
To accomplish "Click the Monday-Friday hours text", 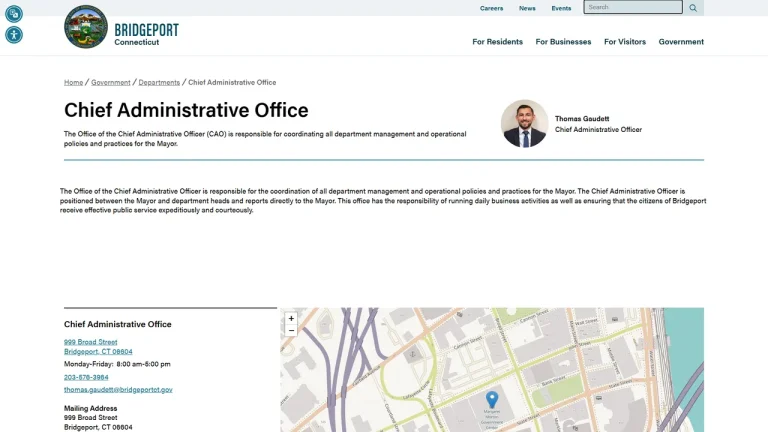I will click(x=117, y=364).
